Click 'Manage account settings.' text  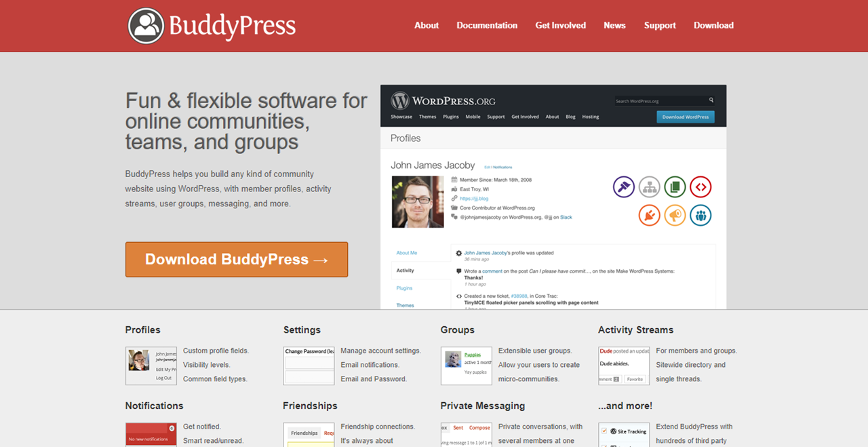380,351
